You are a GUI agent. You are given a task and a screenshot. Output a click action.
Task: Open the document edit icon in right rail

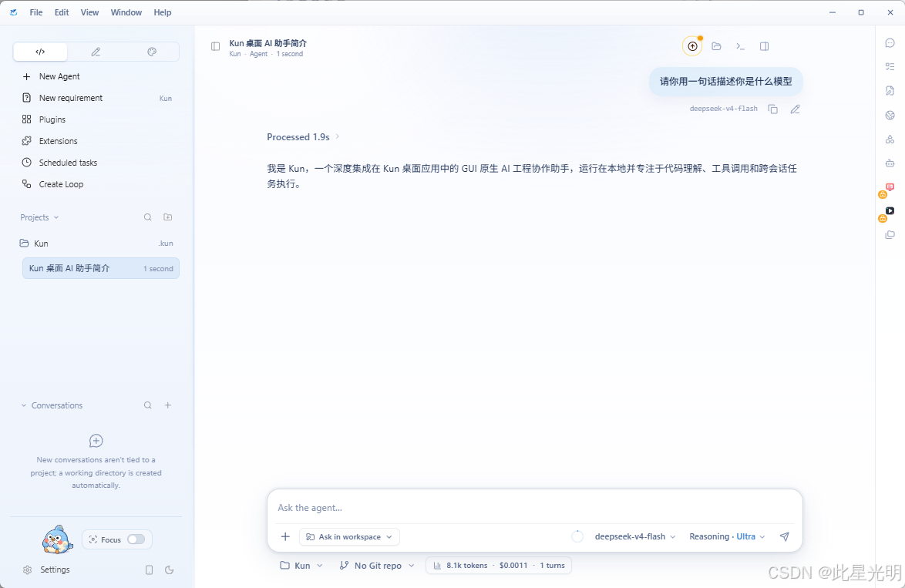pyautogui.click(x=890, y=91)
